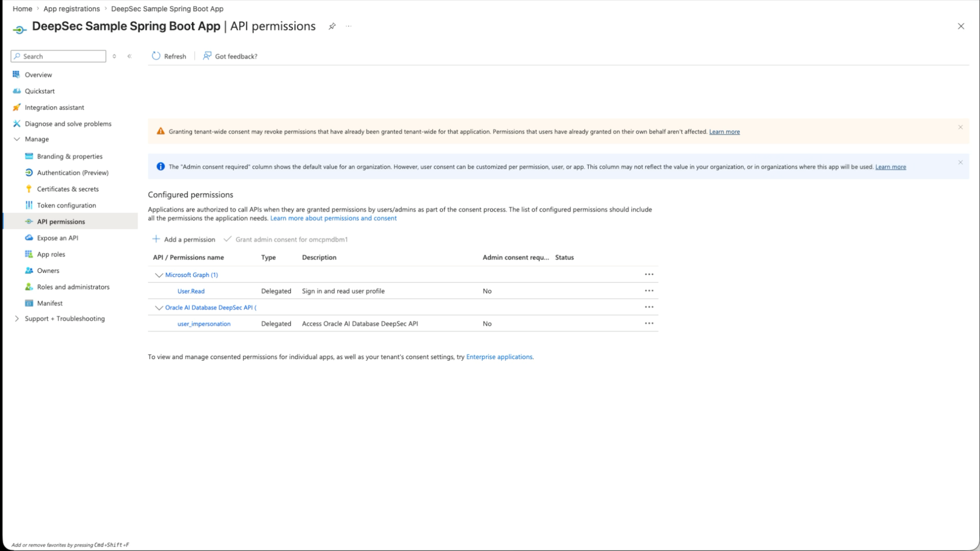
Task: Click the Type column header
Action: tap(268, 257)
